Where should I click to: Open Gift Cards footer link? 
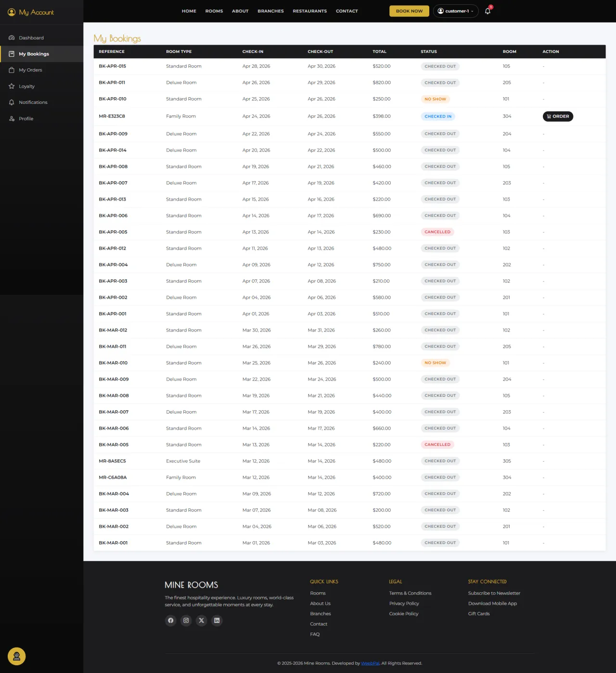point(479,614)
